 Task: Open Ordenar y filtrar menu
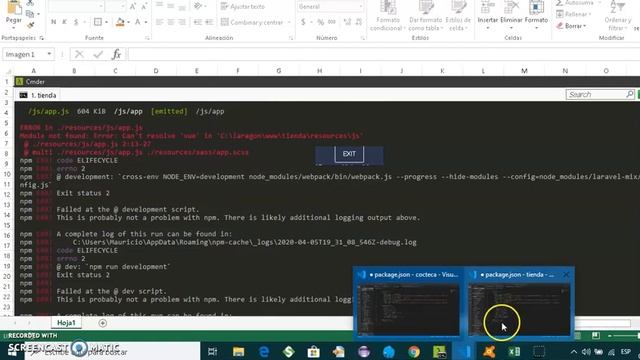pos(617,16)
